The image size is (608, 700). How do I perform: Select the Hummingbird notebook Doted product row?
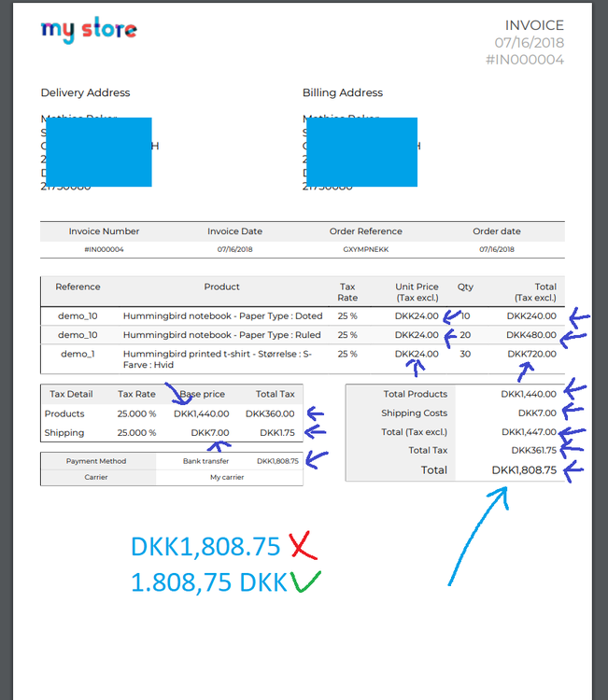pyautogui.click(x=303, y=316)
